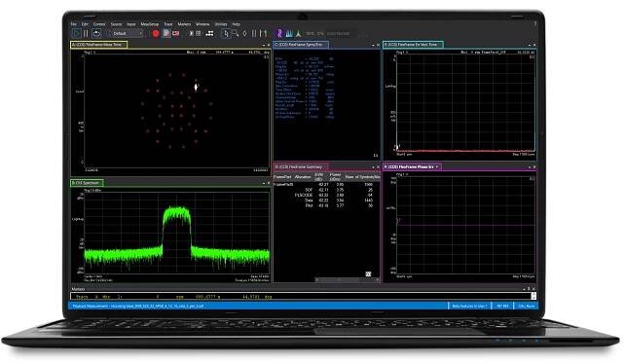Click the marker 1 symbol on the constellation
Screen dimensions: 625x364
tap(196, 87)
